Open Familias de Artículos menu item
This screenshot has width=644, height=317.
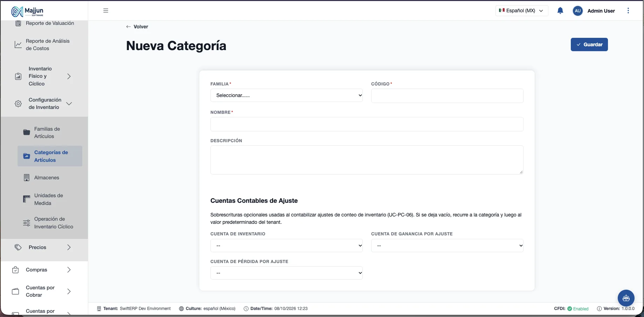tap(50, 132)
